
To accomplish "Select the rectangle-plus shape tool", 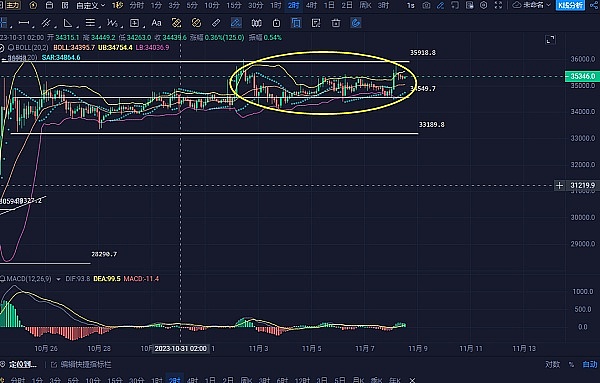I will coord(134,23).
